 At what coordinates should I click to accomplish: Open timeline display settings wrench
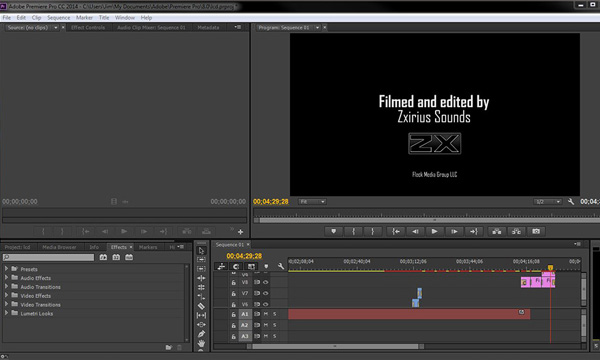281,266
